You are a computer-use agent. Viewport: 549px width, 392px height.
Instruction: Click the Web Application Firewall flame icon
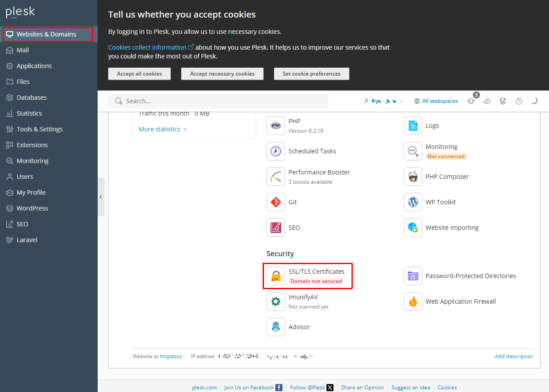[413, 301]
